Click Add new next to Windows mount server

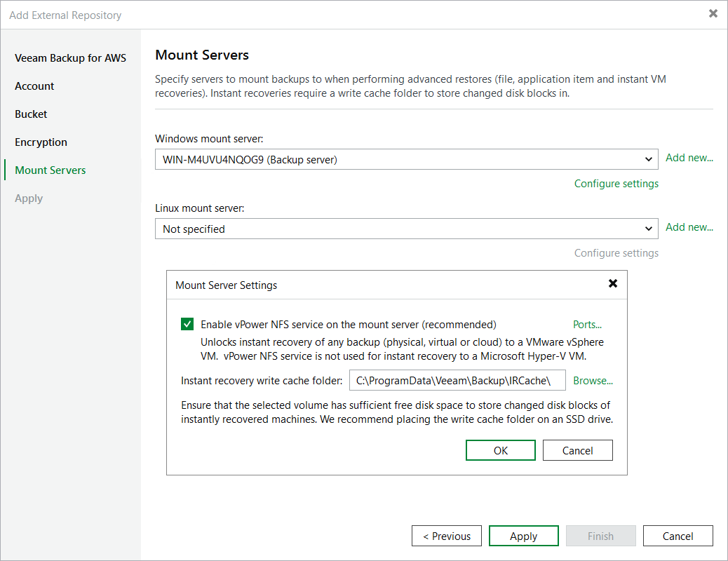click(x=689, y=158)
